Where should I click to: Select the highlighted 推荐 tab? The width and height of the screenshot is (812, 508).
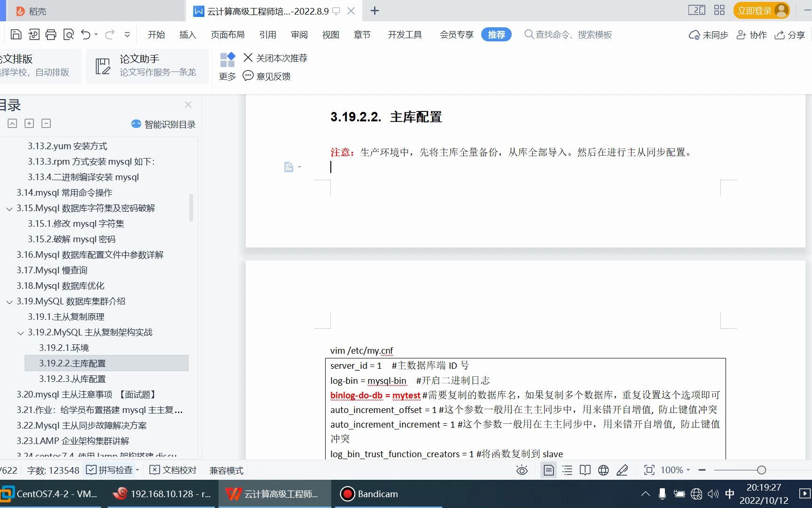pos(496,34)
